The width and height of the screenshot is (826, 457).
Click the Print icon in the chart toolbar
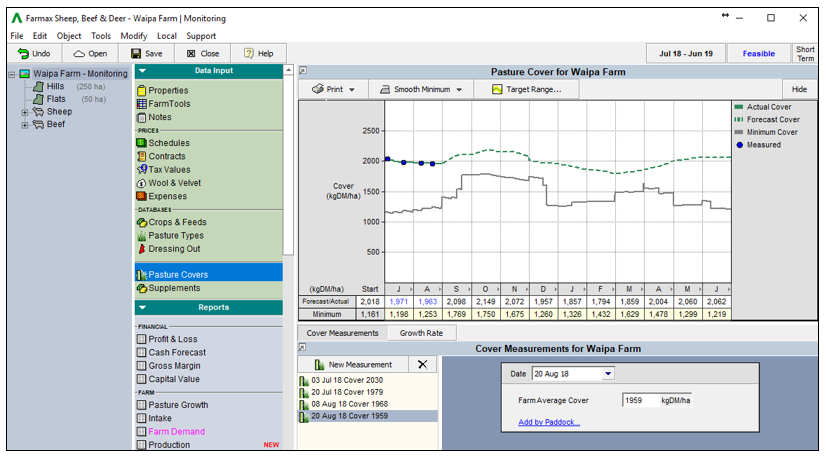tap(318, 89)
